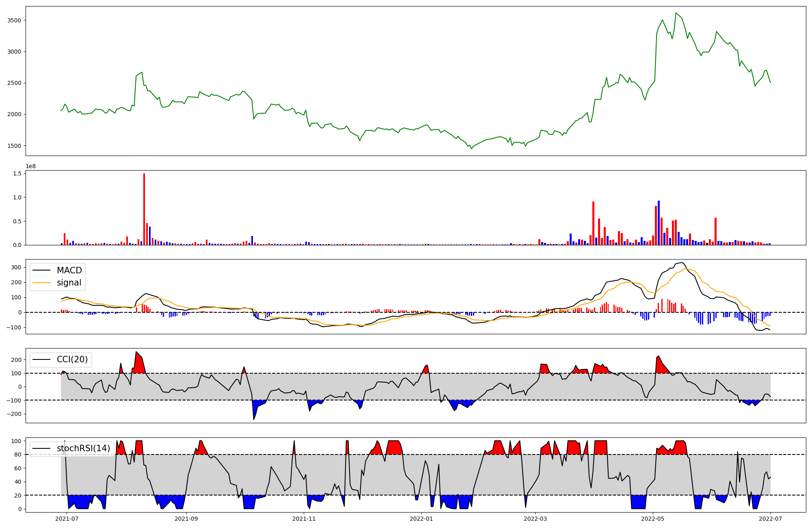Click the 3500 price axis tick label
This screenshot has height=528, width=812.
(x=15, y=20)
